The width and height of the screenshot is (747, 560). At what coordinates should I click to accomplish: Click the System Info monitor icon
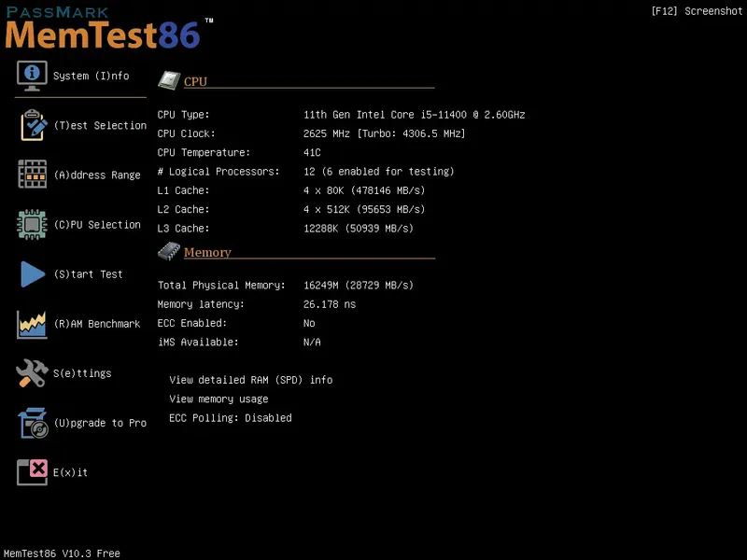pyautogui.click(x=32, y=76)
